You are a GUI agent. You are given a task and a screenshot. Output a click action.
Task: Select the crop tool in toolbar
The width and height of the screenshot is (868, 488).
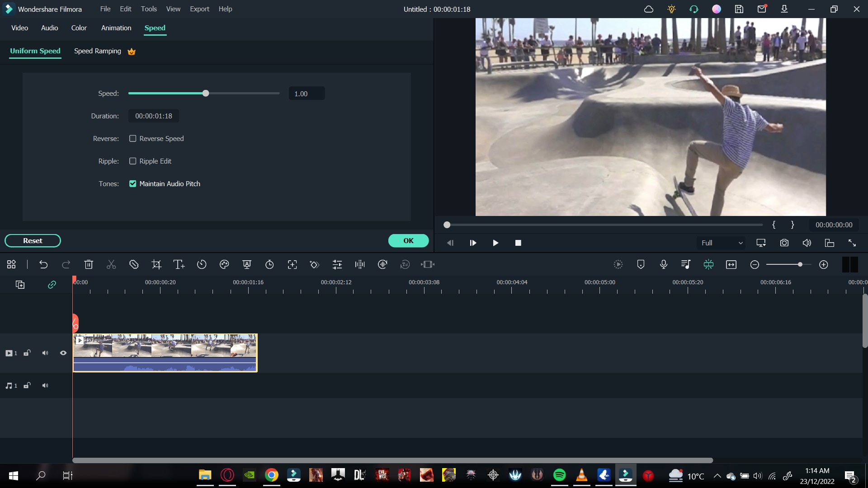[157, 265]
